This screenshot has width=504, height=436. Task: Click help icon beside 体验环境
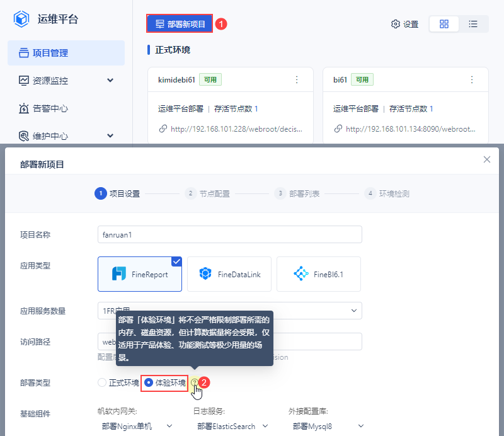pyautogui.click(x=195, y=382)
